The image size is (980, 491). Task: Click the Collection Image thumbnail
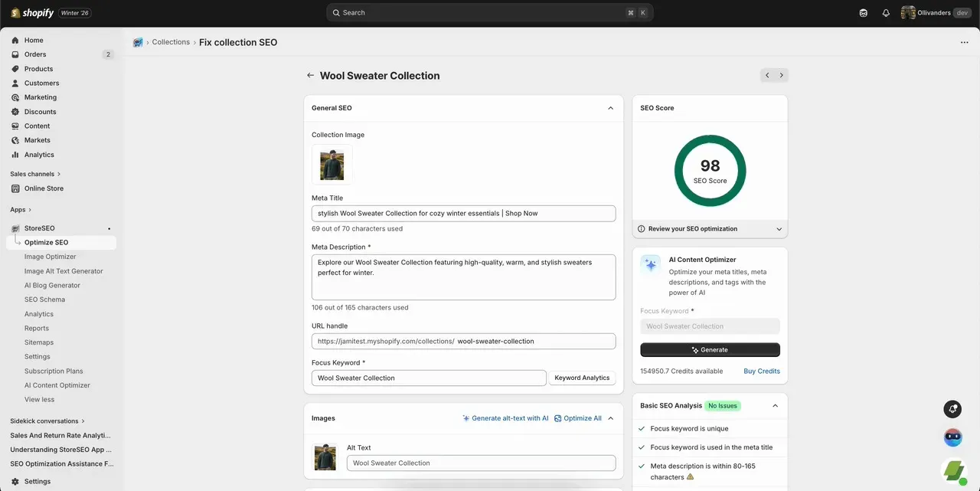pos(332,165)
